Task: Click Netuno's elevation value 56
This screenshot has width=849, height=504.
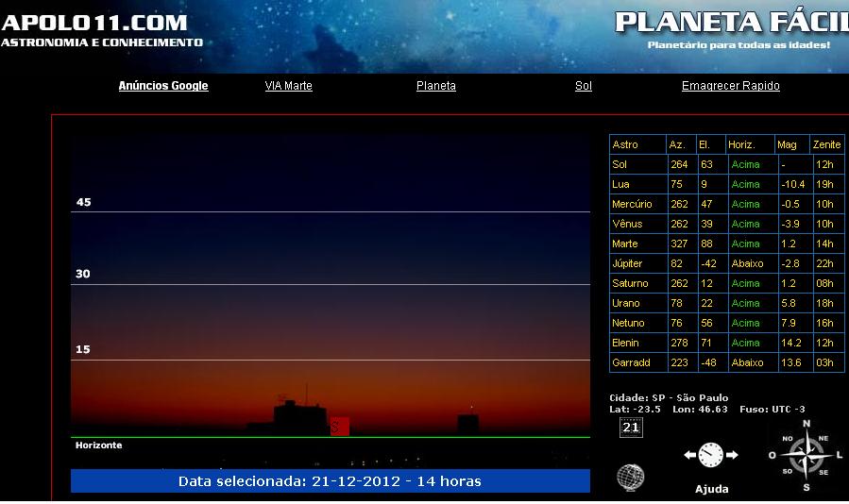Action: (706, 323)
